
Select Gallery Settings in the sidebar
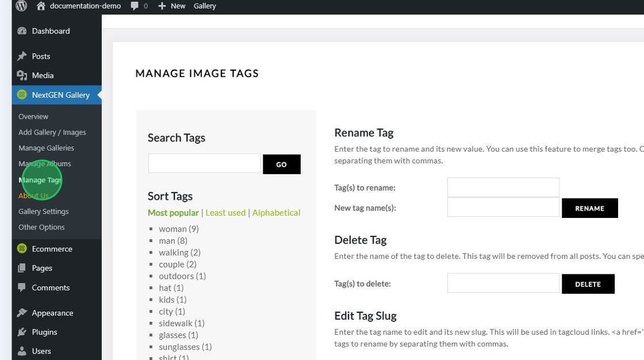[44, 211]
